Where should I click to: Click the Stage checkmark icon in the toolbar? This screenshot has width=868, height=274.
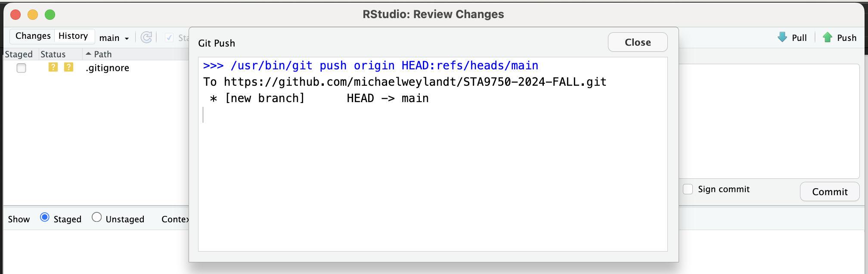[169, 37]
